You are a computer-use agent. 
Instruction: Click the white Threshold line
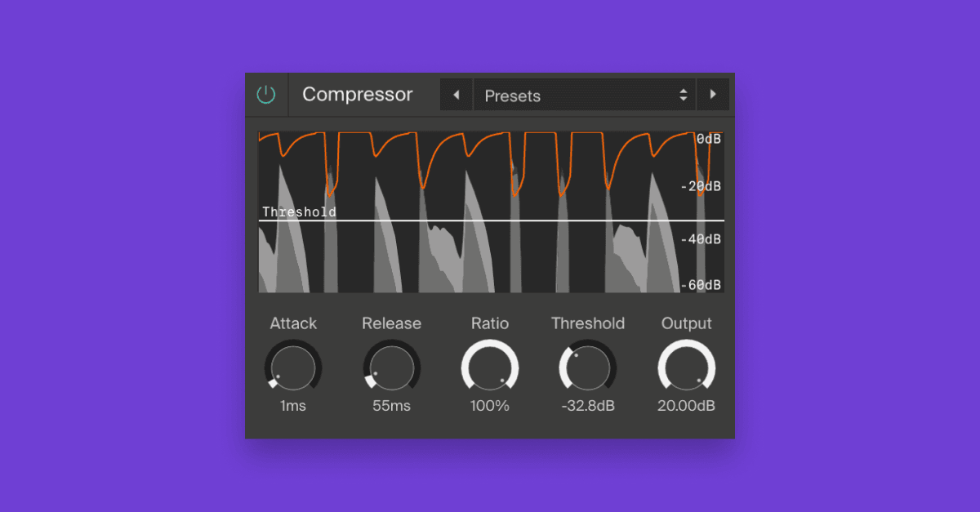(x=490, y=219)
